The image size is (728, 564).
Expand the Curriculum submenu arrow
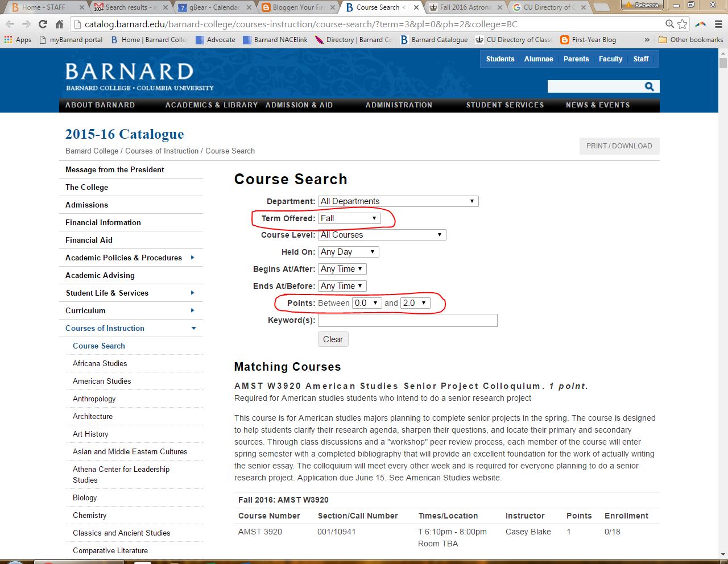(x=192, y=310)
